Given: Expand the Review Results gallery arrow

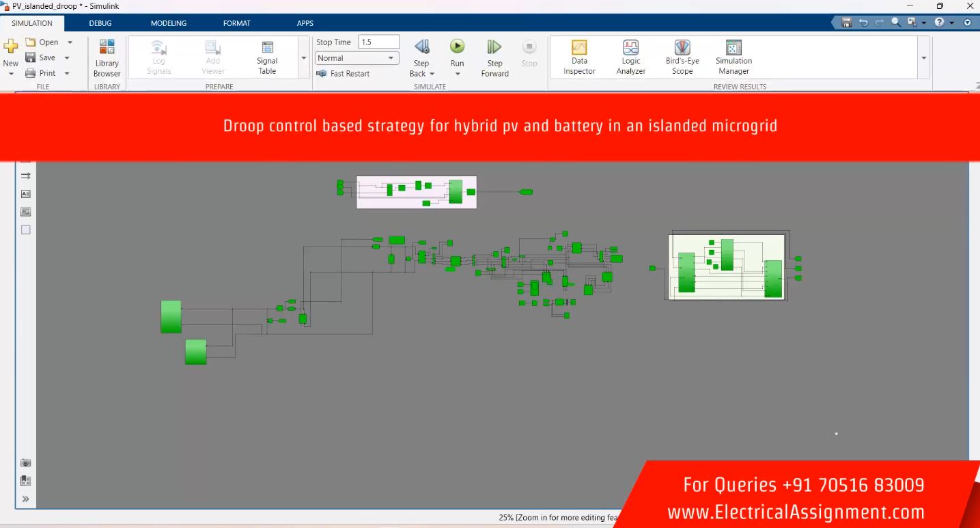Looking at the screenshot, I should click(924, 58).
